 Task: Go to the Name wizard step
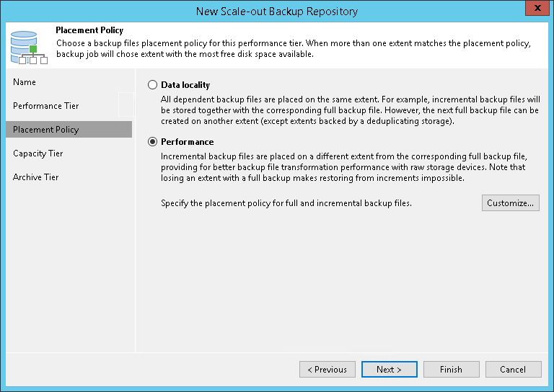click(25, 82)
